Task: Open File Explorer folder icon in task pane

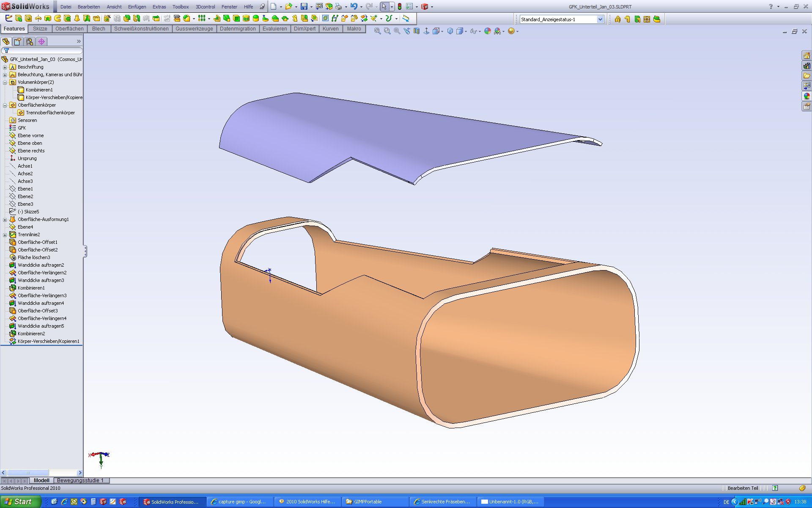Action: tap(807, 76)
